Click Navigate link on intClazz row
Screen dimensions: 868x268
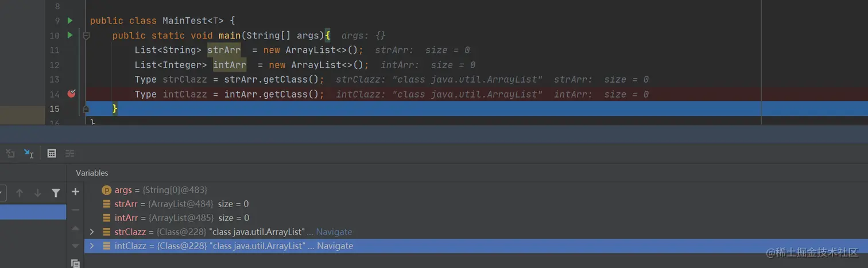335,246
